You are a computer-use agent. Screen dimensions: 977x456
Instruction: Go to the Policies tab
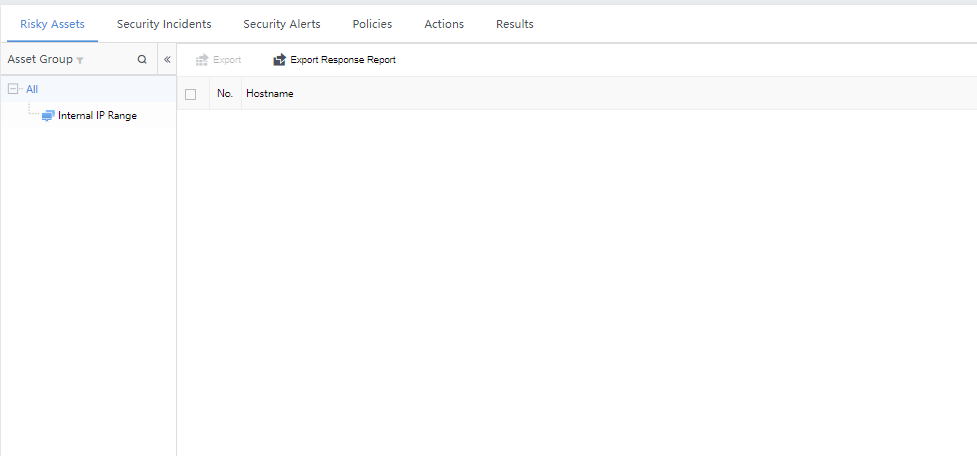point(372,24)
